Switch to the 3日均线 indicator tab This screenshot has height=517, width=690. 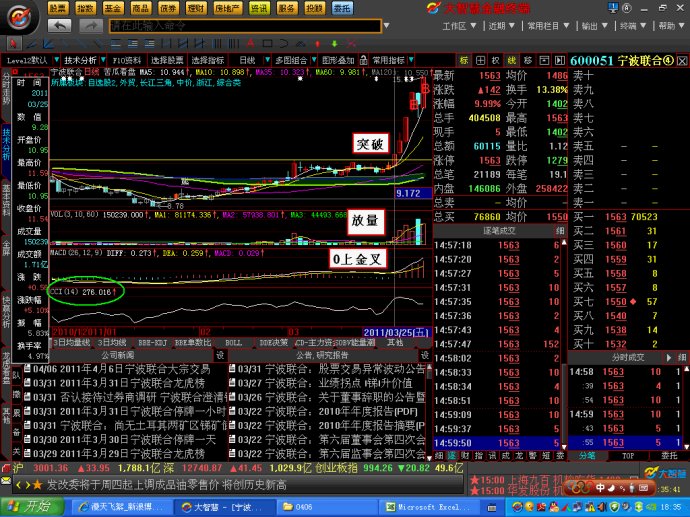111,342
